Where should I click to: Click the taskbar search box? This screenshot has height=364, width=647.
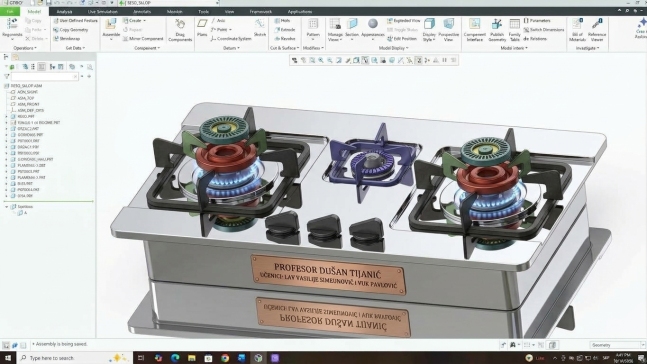(74, 357)
